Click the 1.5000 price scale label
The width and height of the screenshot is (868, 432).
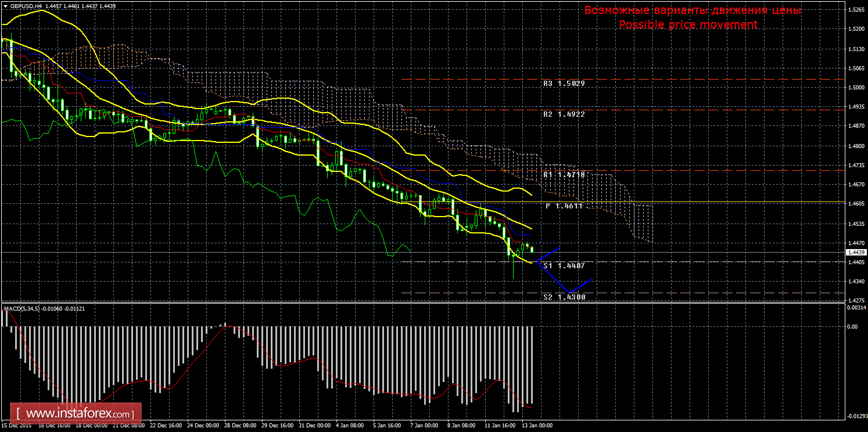click(856, 87)
